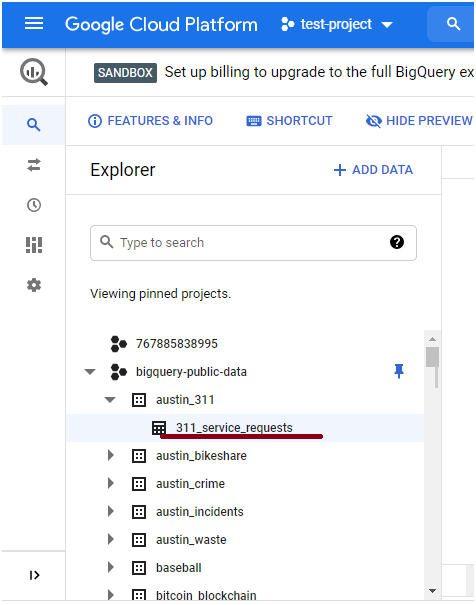The width and height of the screenshot is (476, 605).
Task: Expand the austin_bikeshare dataset
Action: 111,455
